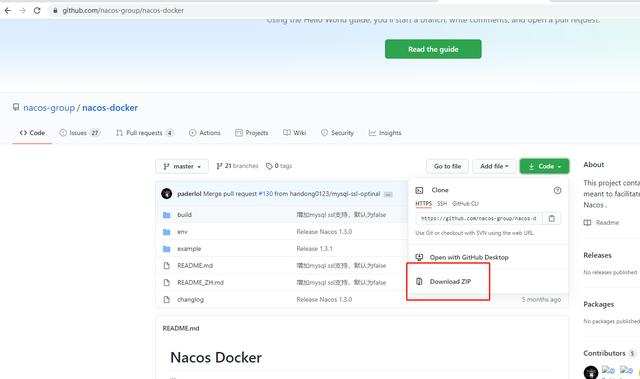The image size is (640, 379).
Task: Open the Releases heading link
Action: tap(597, 255)
